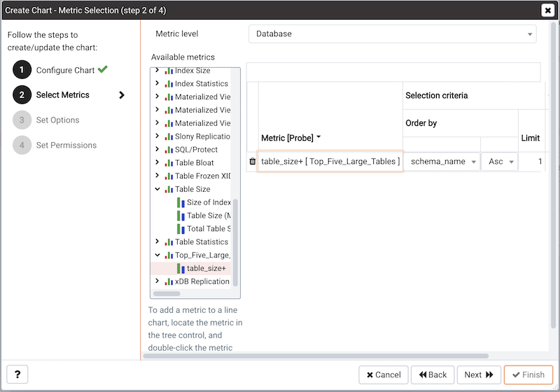
Task: Close the Create Chart dialog
Action: [547, 10]
